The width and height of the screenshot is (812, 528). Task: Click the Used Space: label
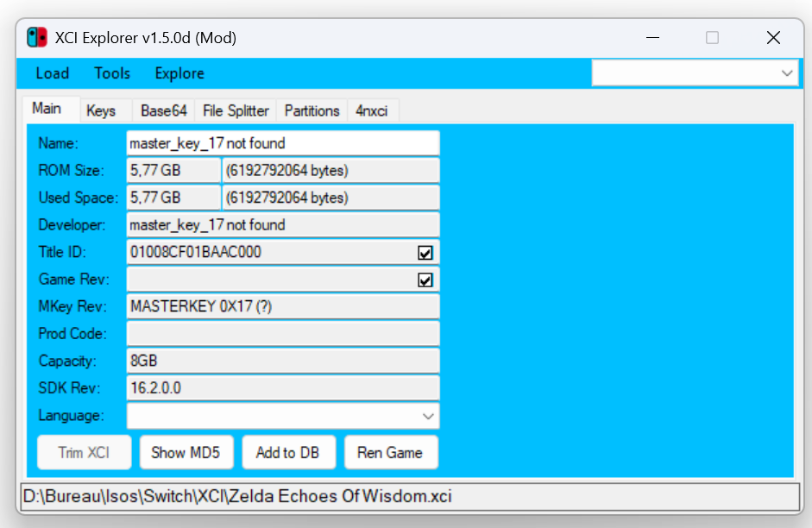(79, 198)
